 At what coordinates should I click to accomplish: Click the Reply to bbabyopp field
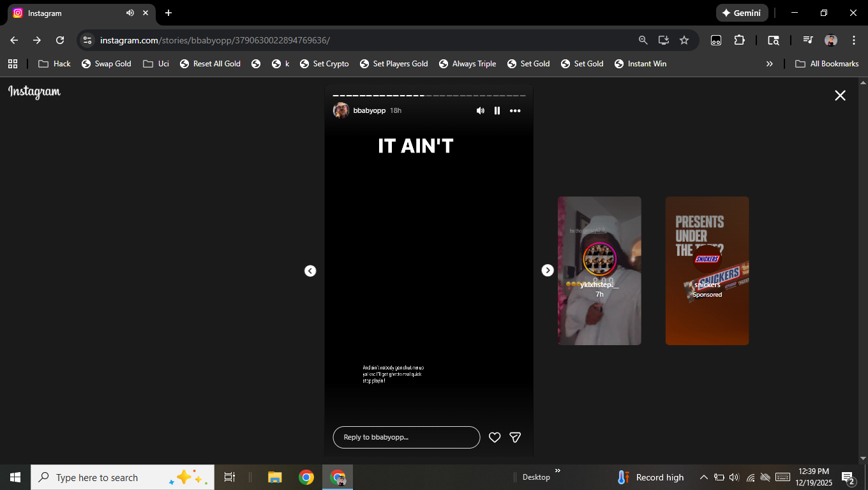406,438
